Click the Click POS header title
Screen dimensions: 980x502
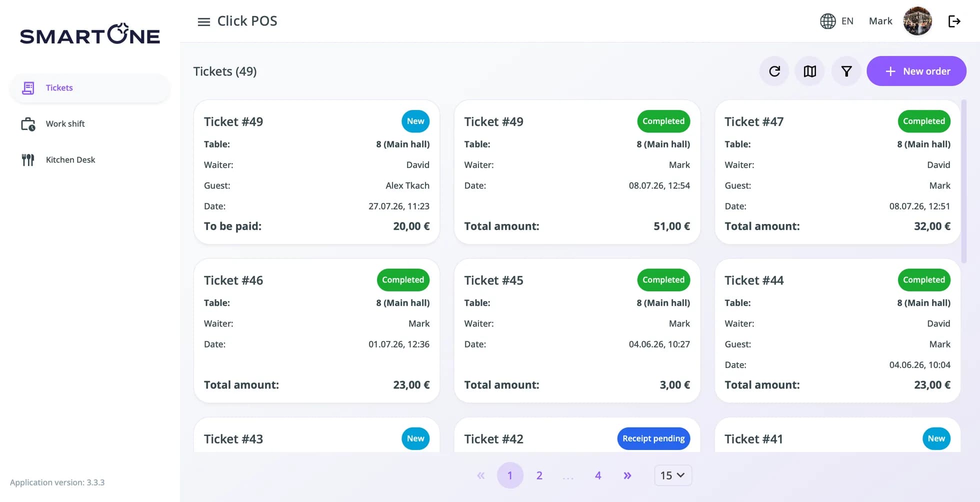click(x=247, y=21)
